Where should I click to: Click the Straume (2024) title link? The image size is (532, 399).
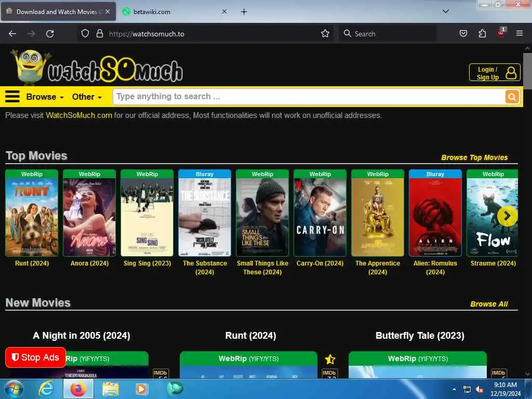[x=493, y=263]
